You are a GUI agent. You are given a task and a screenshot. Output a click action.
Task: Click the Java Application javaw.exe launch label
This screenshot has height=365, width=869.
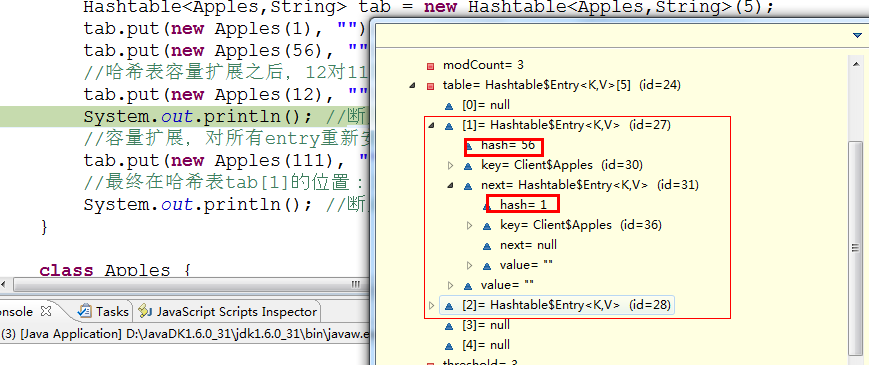[x=185, y=334]
